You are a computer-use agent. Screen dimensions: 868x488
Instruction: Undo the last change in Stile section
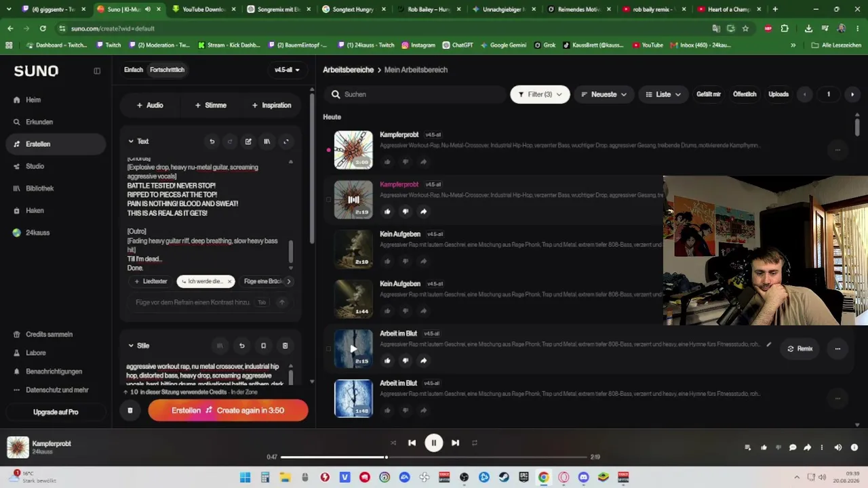(x=241, y=346)
